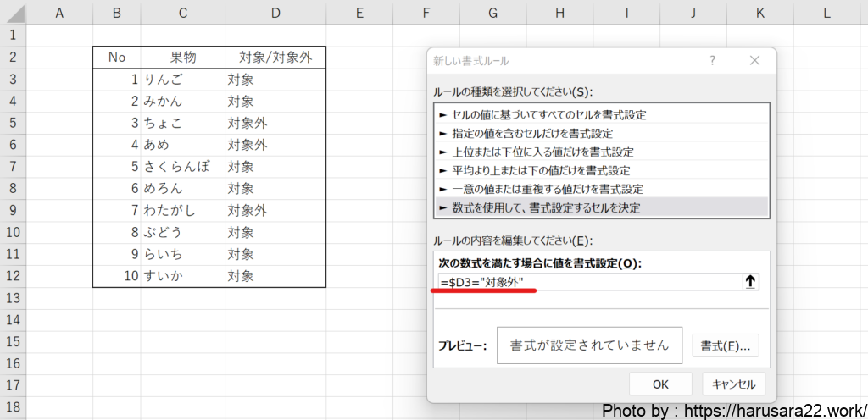868x420 pixels.
Task: Open the 書式(F)... format settings
Action: (x=725, y=345)
